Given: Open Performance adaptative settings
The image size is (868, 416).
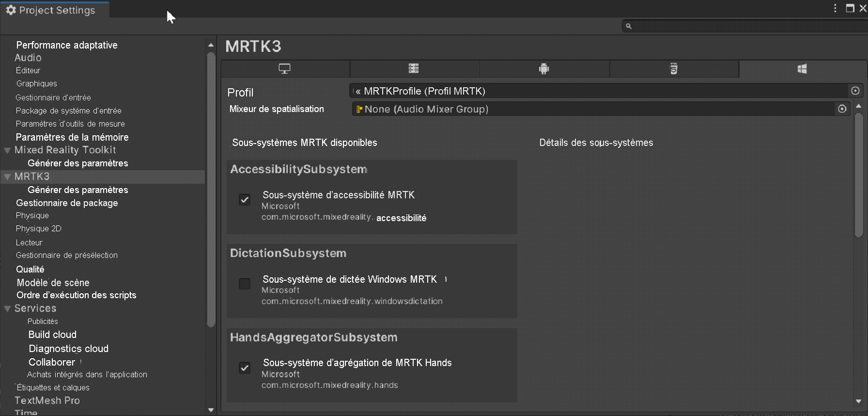Looking at the screenshot, I should [67, 45].
